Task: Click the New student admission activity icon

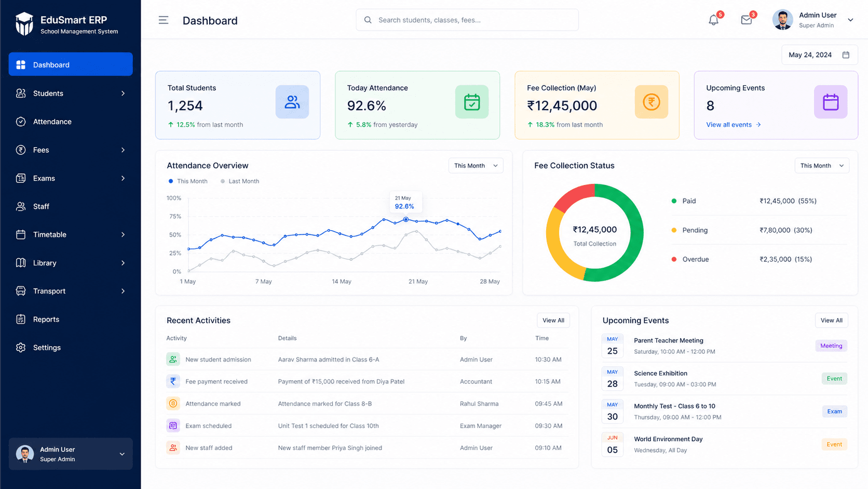Action: [x=173, y=359]
